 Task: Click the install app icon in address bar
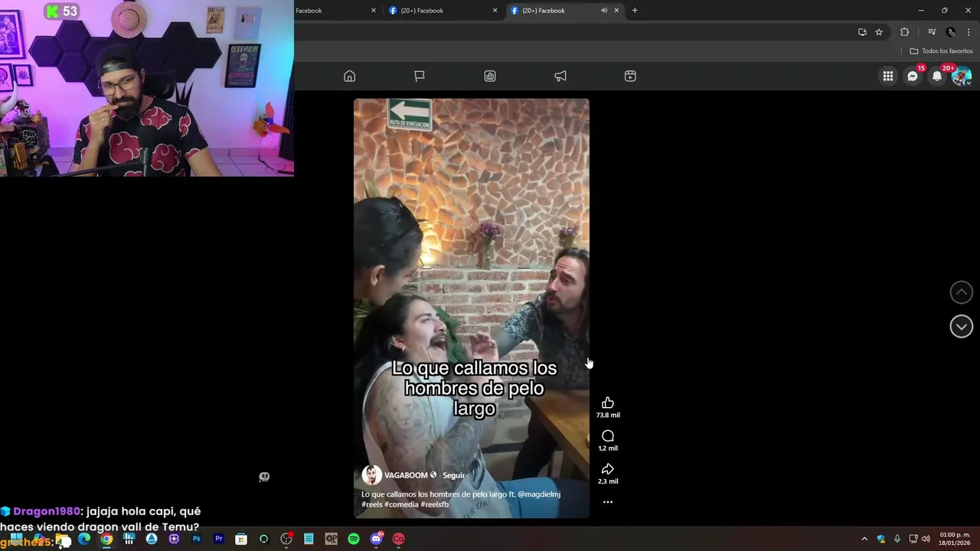pos(862,32)
